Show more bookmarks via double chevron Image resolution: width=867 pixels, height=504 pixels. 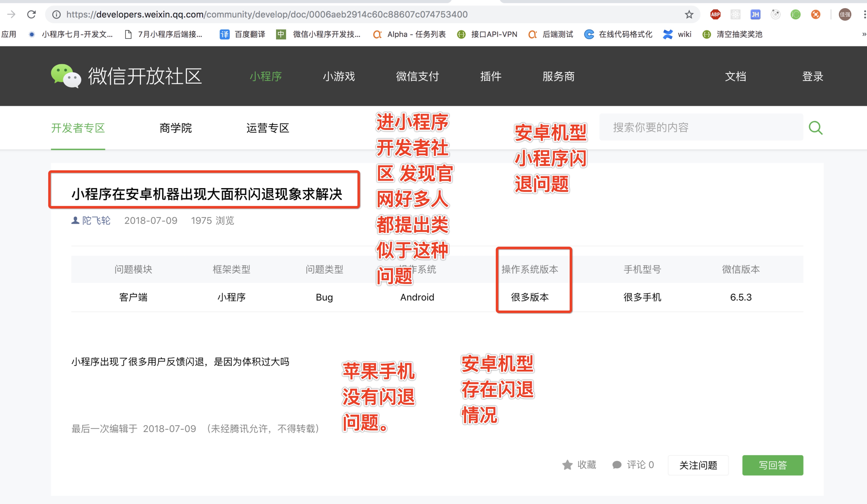tap(864, 34)
